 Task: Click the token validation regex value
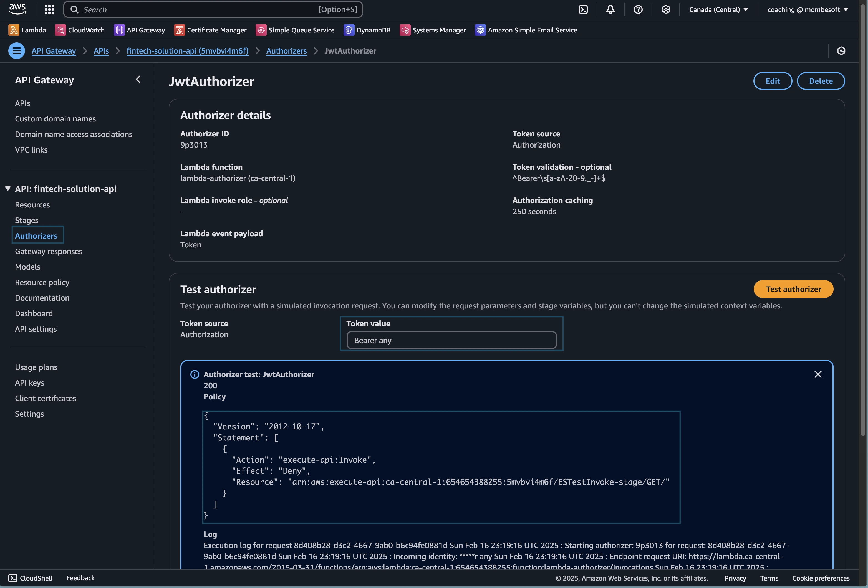[x=559, y=178]
